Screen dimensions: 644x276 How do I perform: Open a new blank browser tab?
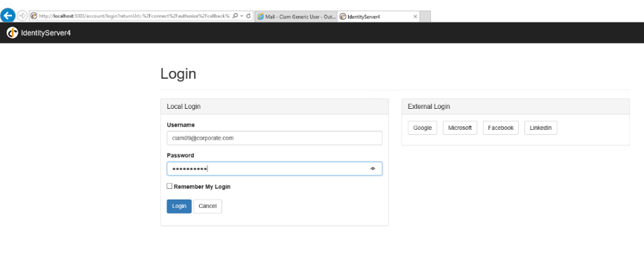click(425, 16)
